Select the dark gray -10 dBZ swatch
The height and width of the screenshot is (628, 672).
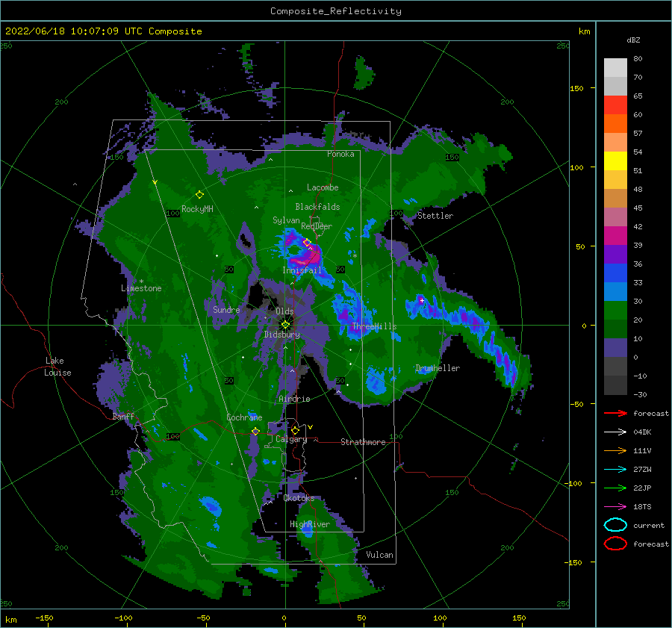tap(615, 385)
